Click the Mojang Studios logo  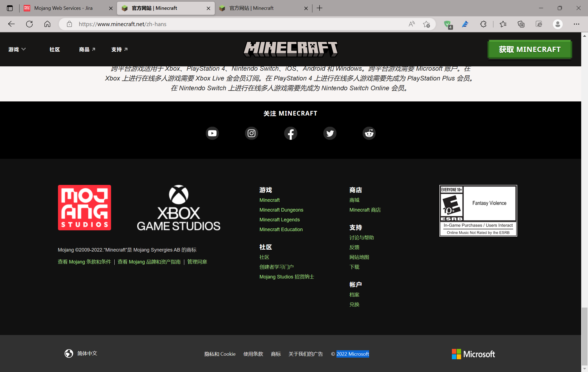coord(84,207)
